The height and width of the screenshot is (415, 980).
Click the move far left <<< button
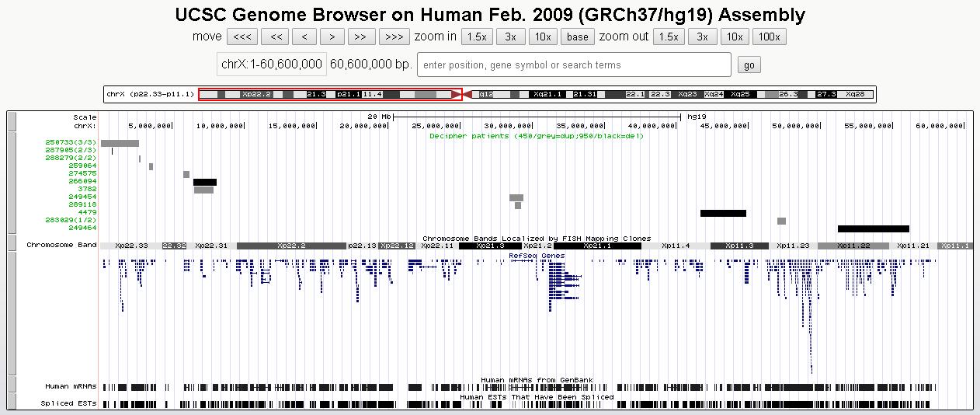pos(242,37)
